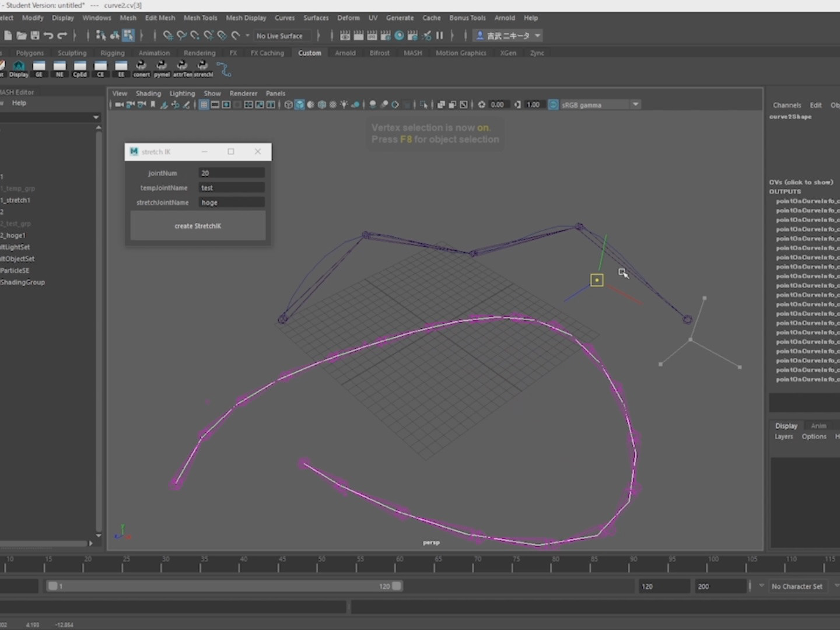Run the conert python shelf script
This screenshot has width=840, height=630.
pyautogui.click(x=141, y=69)
